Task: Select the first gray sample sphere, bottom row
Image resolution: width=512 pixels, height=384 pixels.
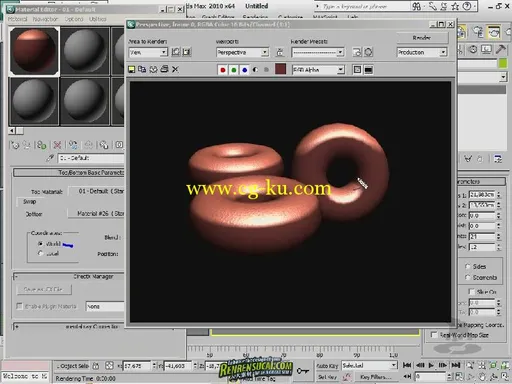Action: tap(34, 101)
